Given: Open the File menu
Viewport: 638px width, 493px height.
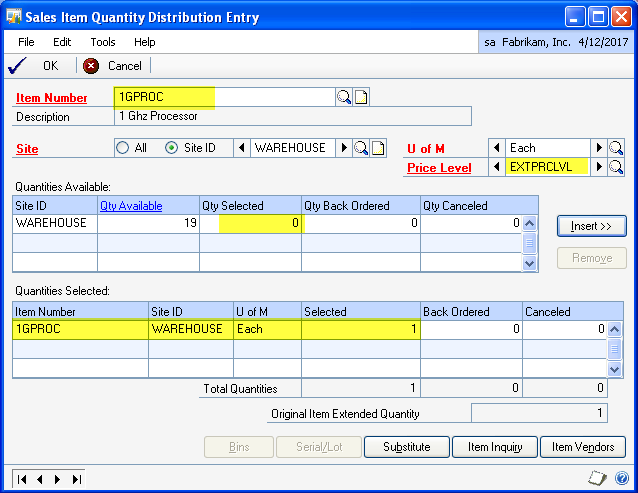Looking at the screenshot, I should [x=26, y=42].
